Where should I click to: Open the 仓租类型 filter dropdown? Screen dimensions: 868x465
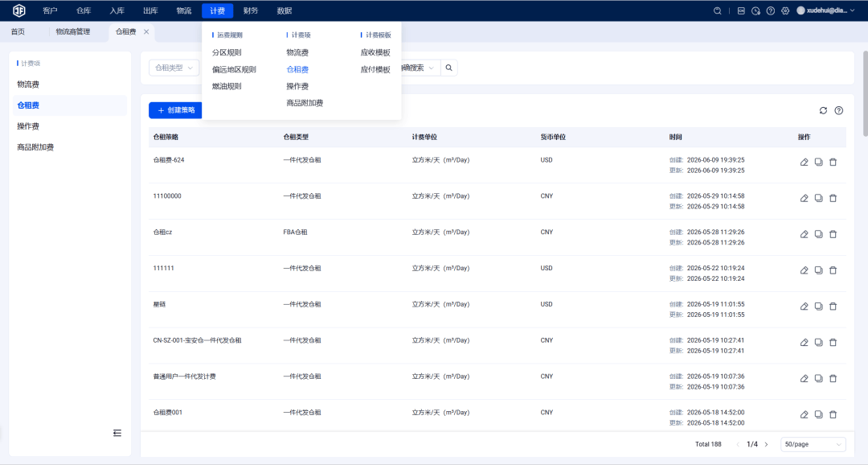pos(174,68)
